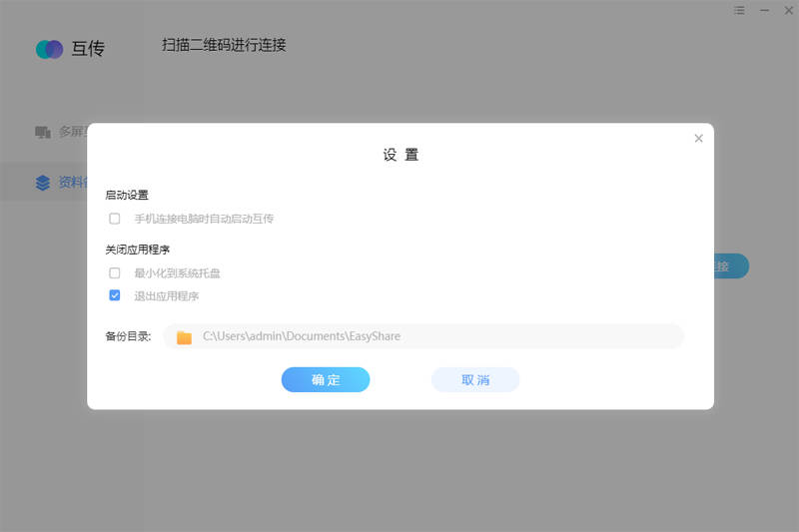Close the 互传 main window
The image size is (799, 532).
788,10
